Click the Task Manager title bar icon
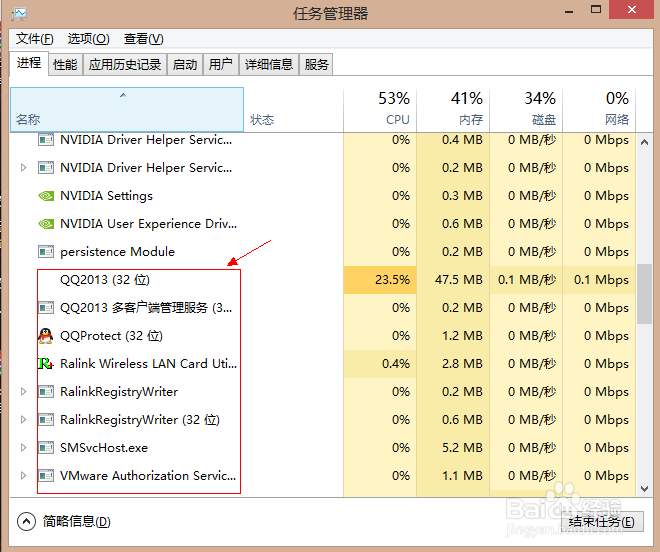Viewport: 660px width, 552px height. click(x=19, y=13)
